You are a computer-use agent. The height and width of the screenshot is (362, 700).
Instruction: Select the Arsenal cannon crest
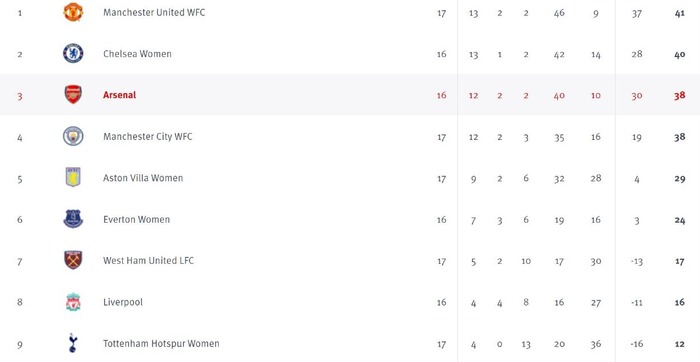point(73,95)
